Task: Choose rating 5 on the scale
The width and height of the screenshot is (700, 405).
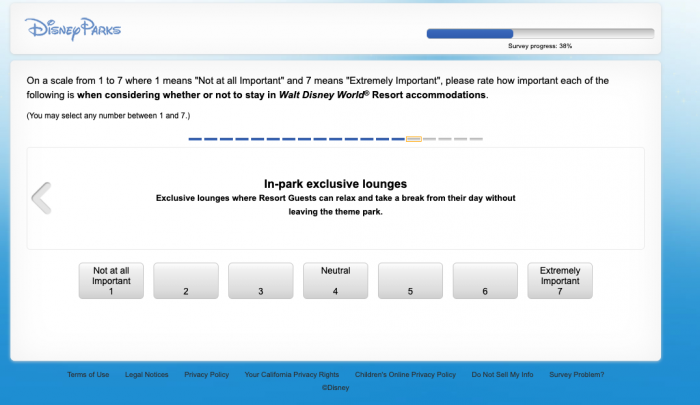Action: click(x=410, y=281)
